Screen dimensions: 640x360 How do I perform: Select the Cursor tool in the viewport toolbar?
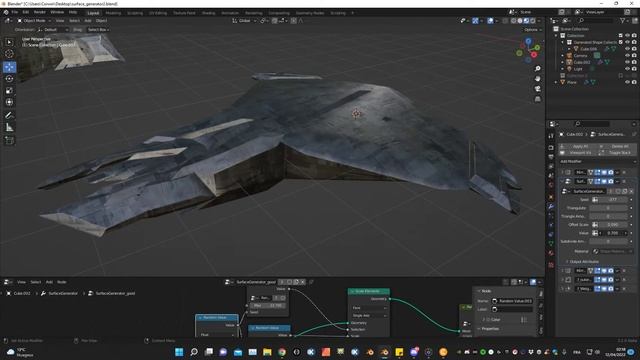click(x=9, y=53)
